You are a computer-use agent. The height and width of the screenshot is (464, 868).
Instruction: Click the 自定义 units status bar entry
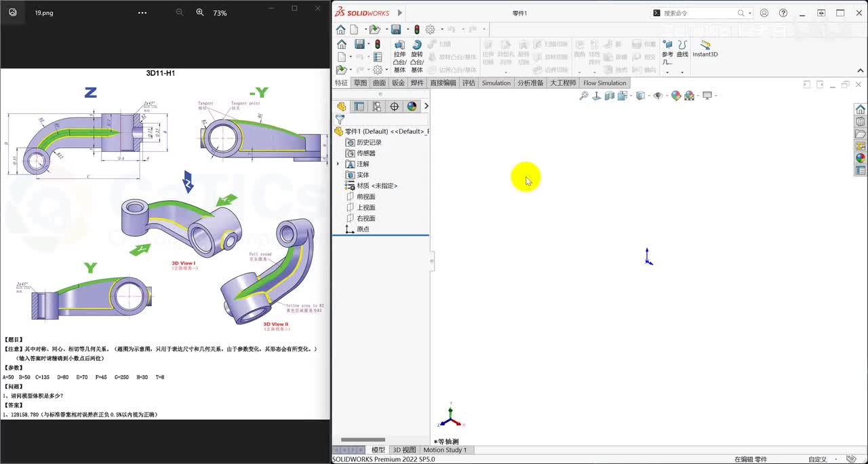tap(818, 459)
